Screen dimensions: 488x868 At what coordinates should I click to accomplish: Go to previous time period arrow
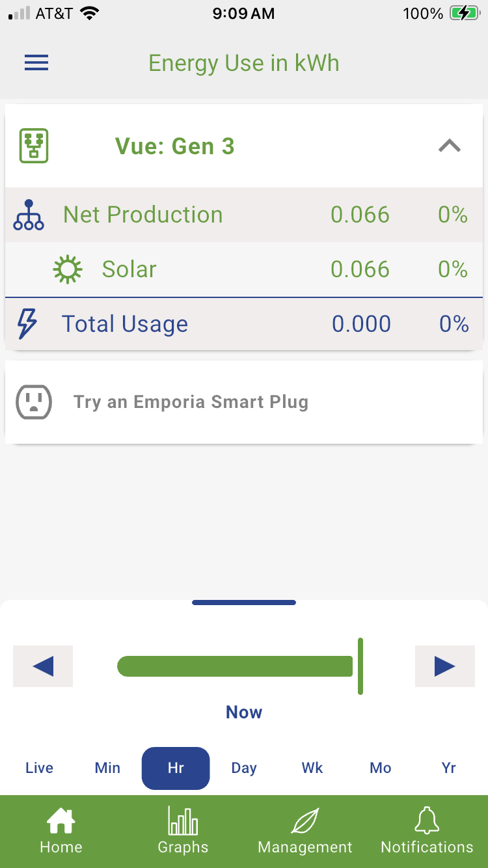pyautogui.click(x=43, y=666)
